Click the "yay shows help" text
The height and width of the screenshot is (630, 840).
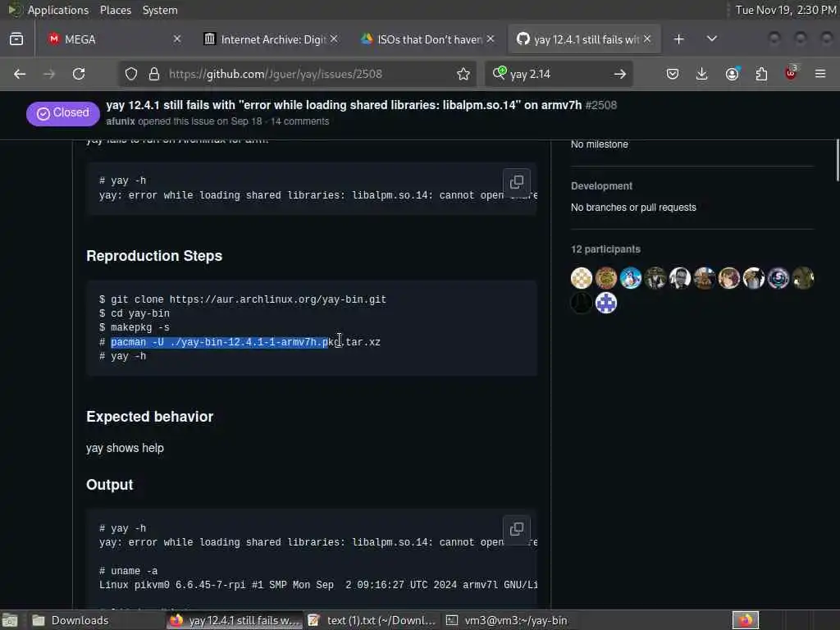[x=125, y=448]
